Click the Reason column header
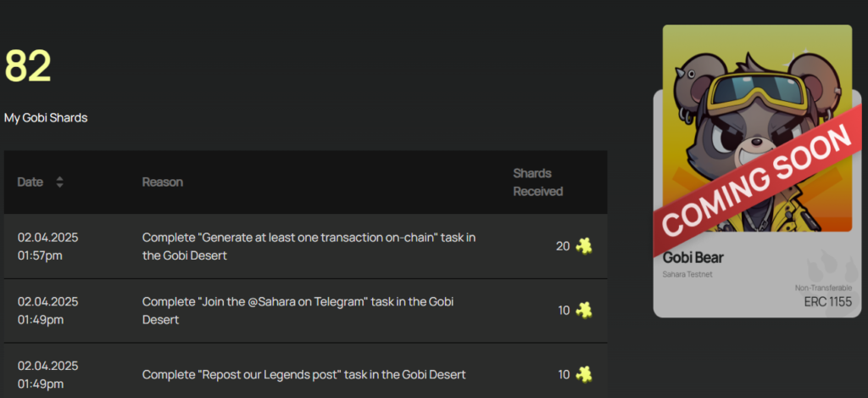Image resolution: width=868 pixels, height=398 pixels. pos(162,182)
